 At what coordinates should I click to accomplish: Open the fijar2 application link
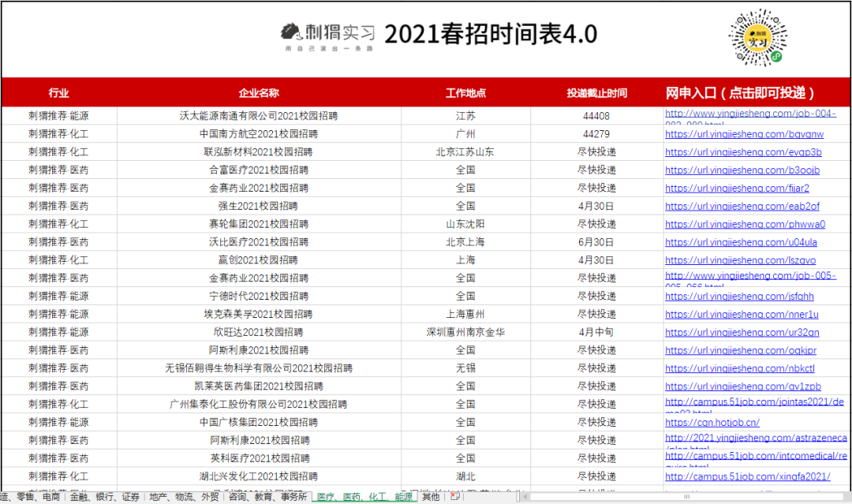click(x=737, y=188)
